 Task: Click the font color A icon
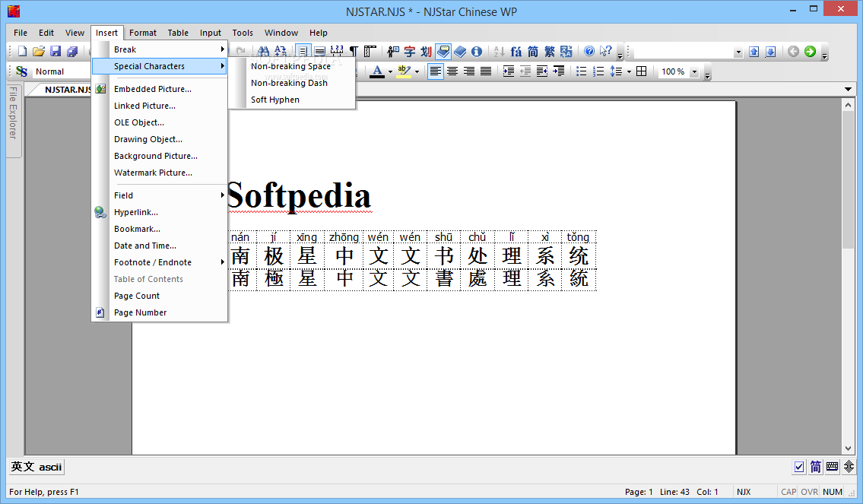pos(377,71)
